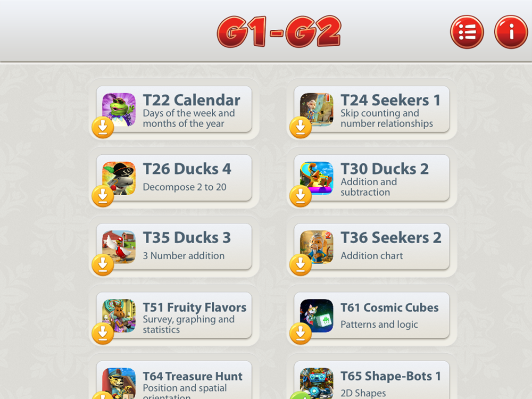Click the G1-G2 grade header title
This screenshot has height=399, width=532.
pyautogui.click(x=279, y=31)
